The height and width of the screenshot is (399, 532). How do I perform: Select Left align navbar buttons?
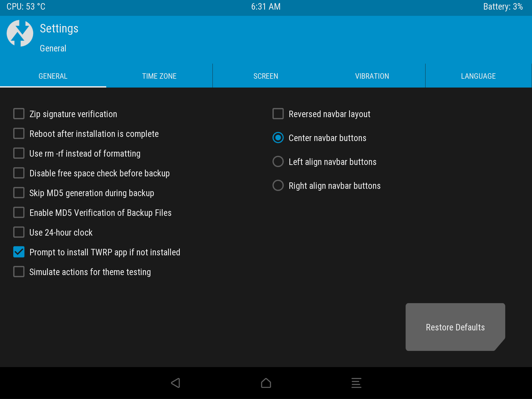(x=278, y=162)
